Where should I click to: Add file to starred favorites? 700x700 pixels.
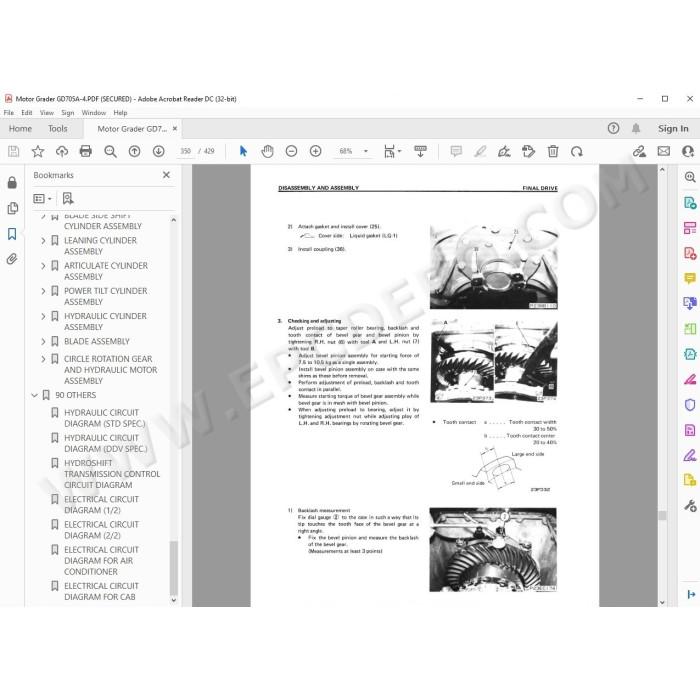pyautogui.click(x=38, y=151)
